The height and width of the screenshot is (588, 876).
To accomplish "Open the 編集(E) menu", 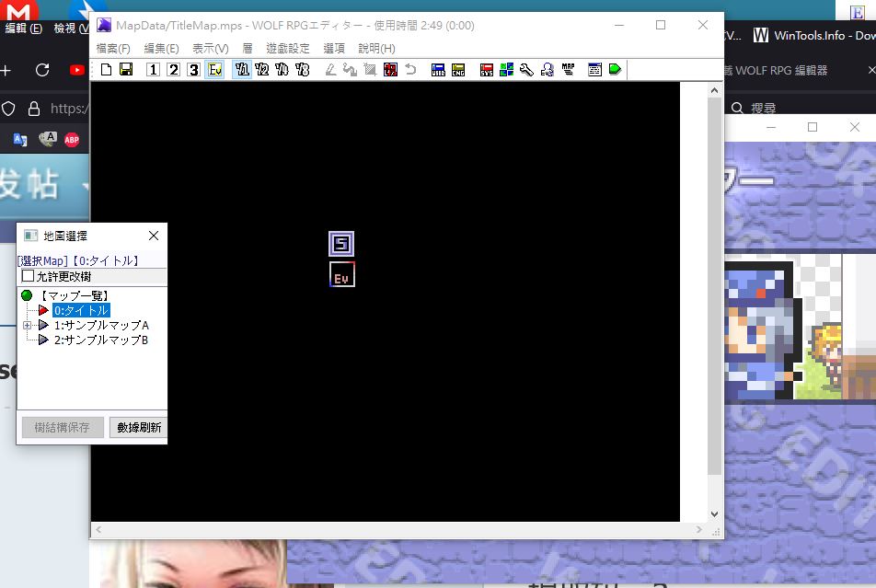I will pyautogui.click(x=161, y=49).
